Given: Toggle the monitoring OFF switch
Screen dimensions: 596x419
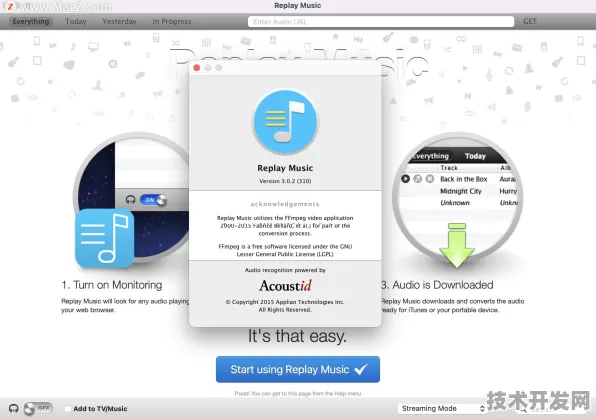Looking at the screenshot, I should [38, 408].
